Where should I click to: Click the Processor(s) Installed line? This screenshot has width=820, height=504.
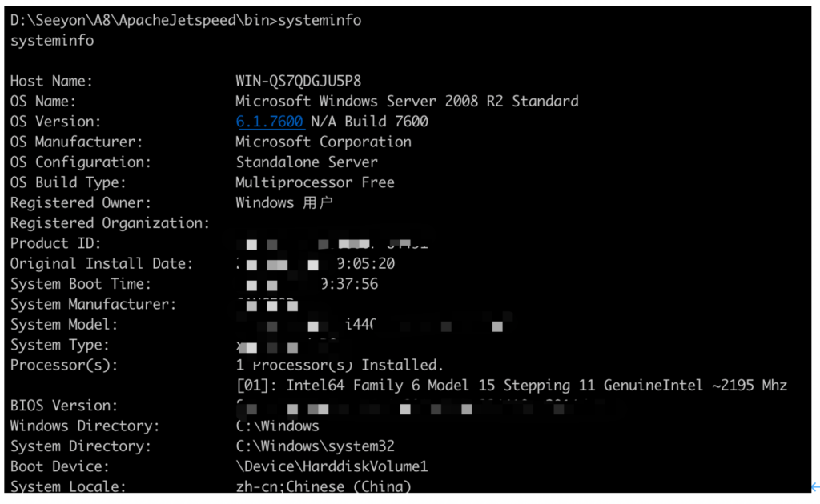coord(340,365)
